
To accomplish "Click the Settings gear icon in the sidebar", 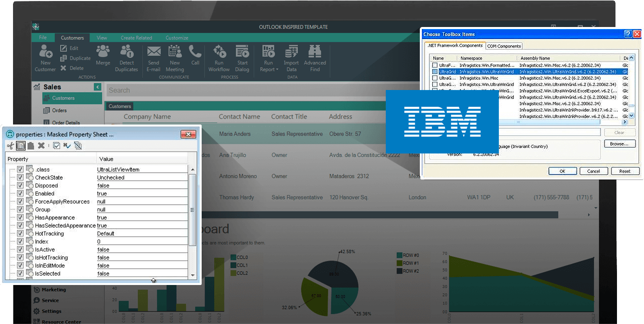I will pos(37,311).
